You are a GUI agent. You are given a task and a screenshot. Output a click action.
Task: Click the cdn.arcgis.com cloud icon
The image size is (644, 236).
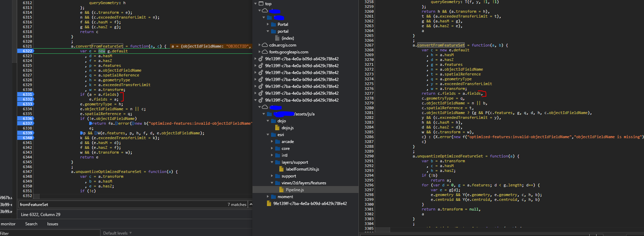tap(265, 45)
